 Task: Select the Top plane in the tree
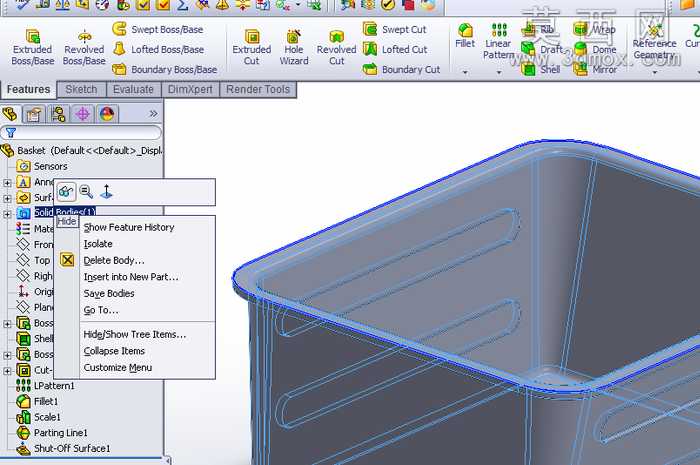[x=33, y=260]
